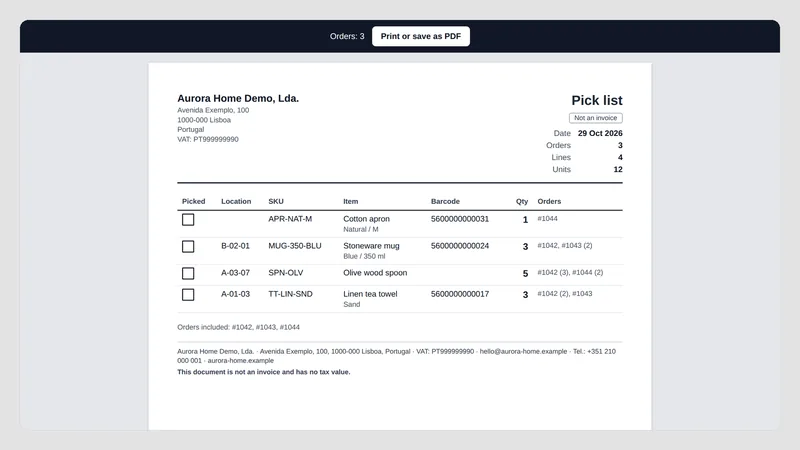800x450 pixels.
Task: Tick the Picked checkbox for Cotton apron
Action: [188, 219]
